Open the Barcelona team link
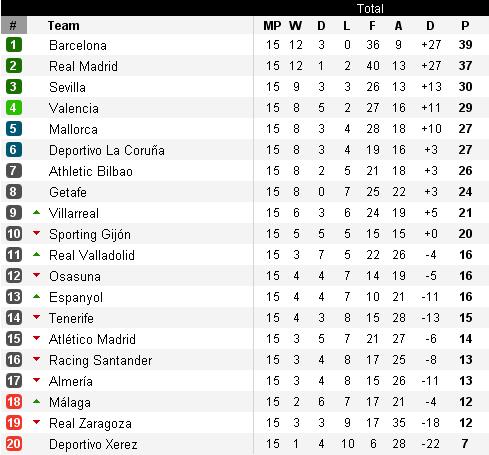 coord(78,45)
